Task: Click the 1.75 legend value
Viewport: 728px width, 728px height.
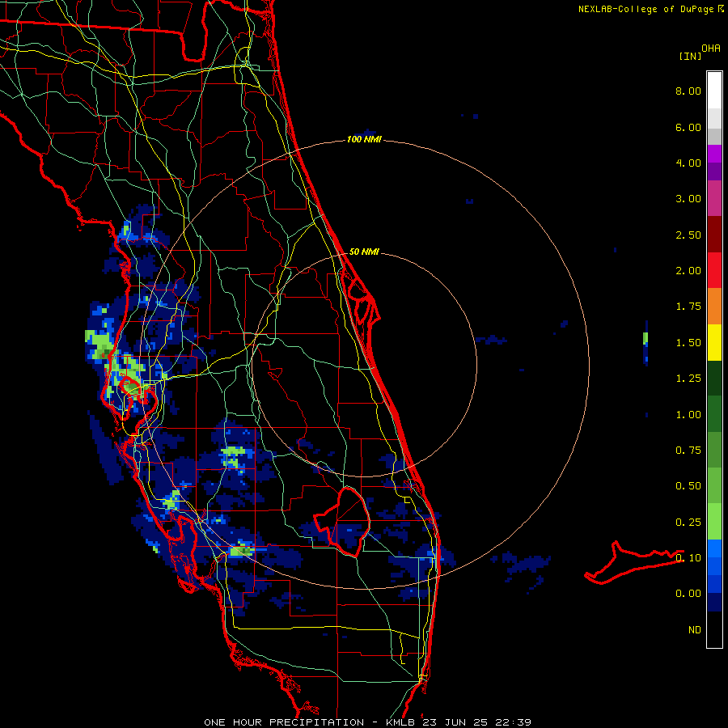Action: coord(688,307)
